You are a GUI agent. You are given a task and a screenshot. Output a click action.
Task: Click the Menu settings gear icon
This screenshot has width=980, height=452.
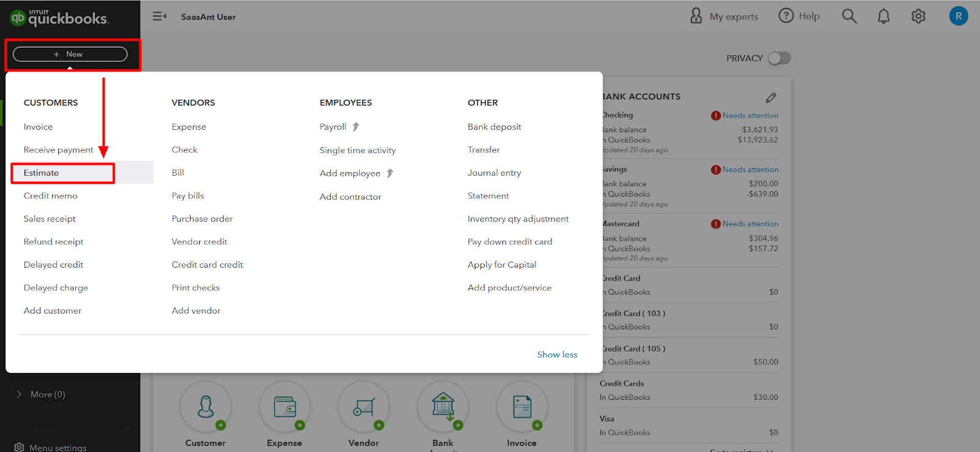coord(19,448)
